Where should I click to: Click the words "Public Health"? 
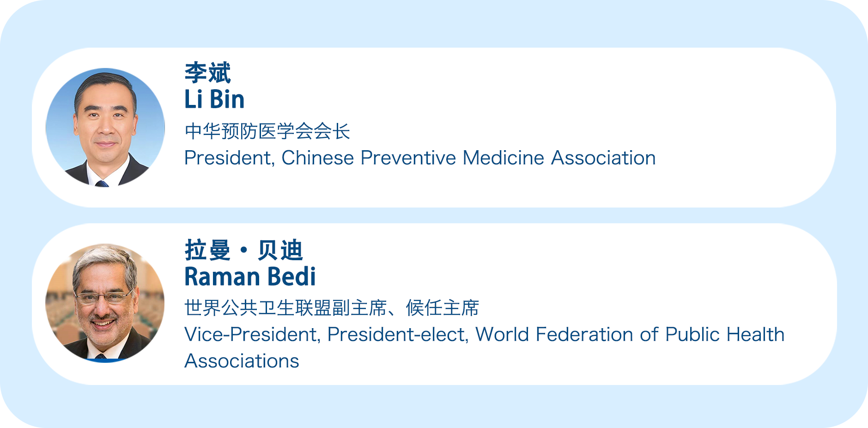pos(725,335)
